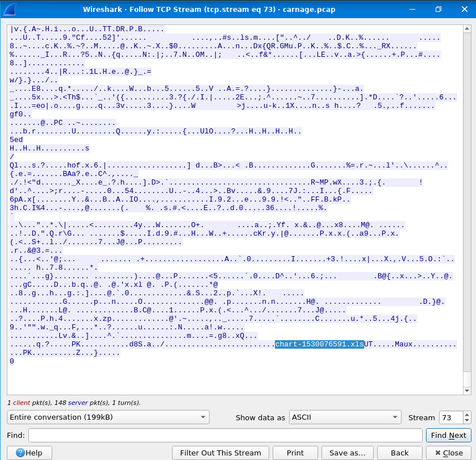Click the '.r..&@3.=...' line in stream

[36, 250]
